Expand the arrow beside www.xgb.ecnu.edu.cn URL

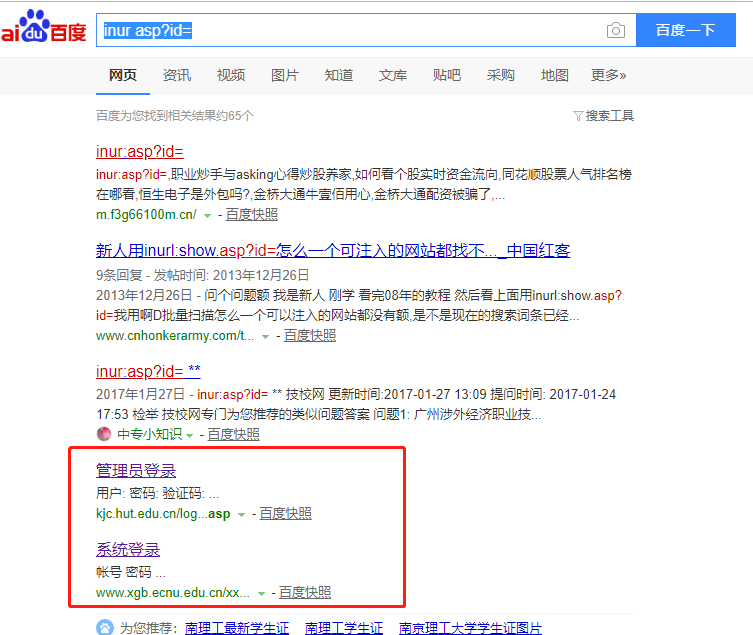pos(261,594)
